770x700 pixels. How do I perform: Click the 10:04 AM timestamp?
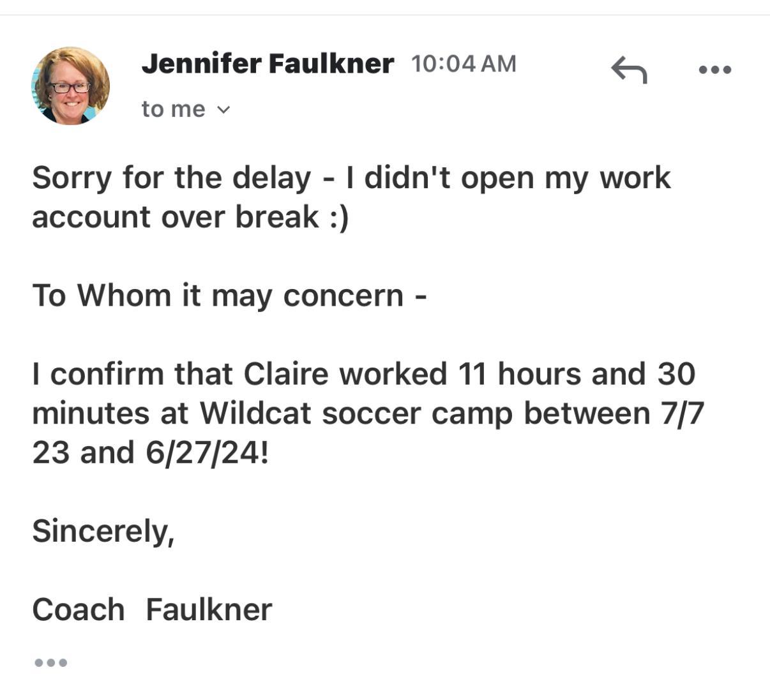tap(464, 64)
